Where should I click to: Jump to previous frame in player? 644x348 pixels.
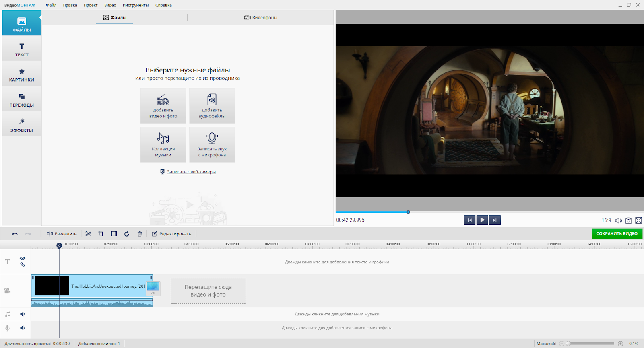pos(469,220)
